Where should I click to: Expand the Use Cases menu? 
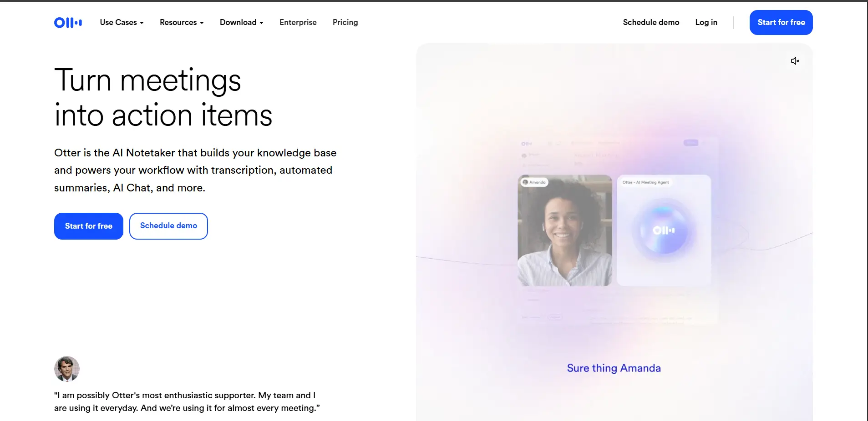122,22
